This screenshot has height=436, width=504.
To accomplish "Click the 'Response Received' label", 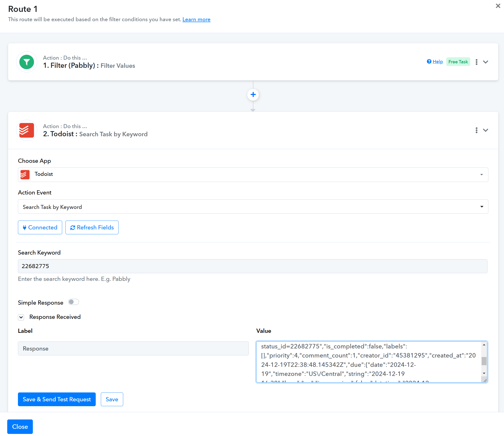I will point(55,317).
